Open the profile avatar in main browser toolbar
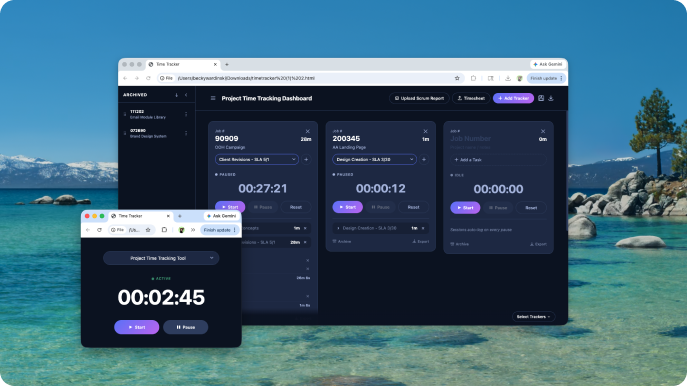 (520, 78)
